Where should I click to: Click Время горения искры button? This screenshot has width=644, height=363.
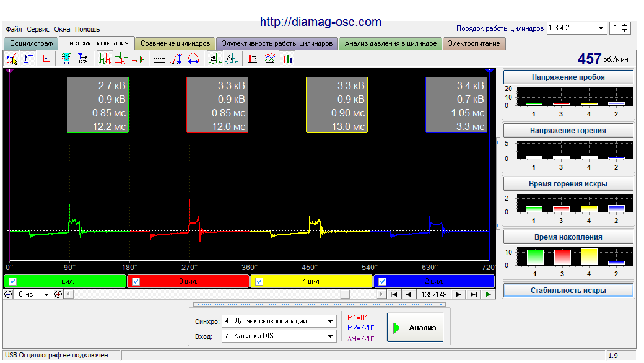click(x=568, y=184)
